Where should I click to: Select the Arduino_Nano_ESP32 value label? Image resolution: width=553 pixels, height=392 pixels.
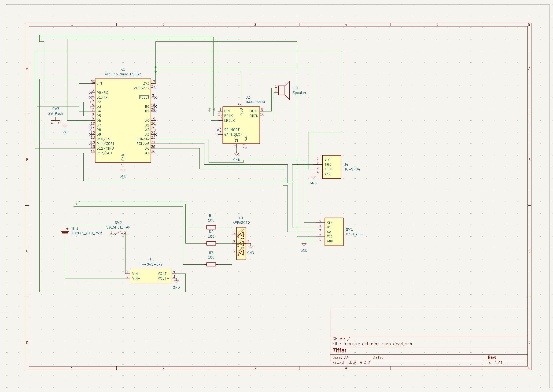(x=123, y=74)
